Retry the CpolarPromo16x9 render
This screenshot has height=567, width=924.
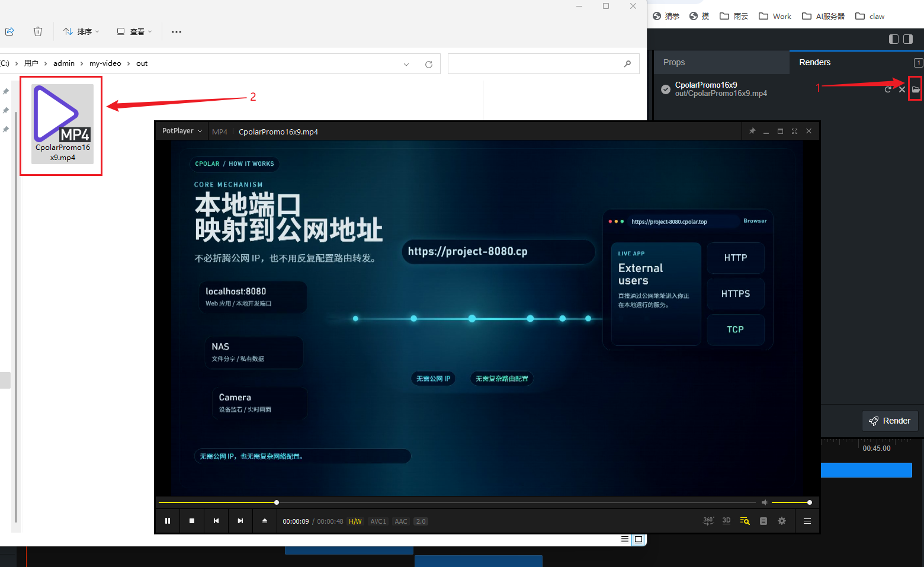[x=887, y=89]
